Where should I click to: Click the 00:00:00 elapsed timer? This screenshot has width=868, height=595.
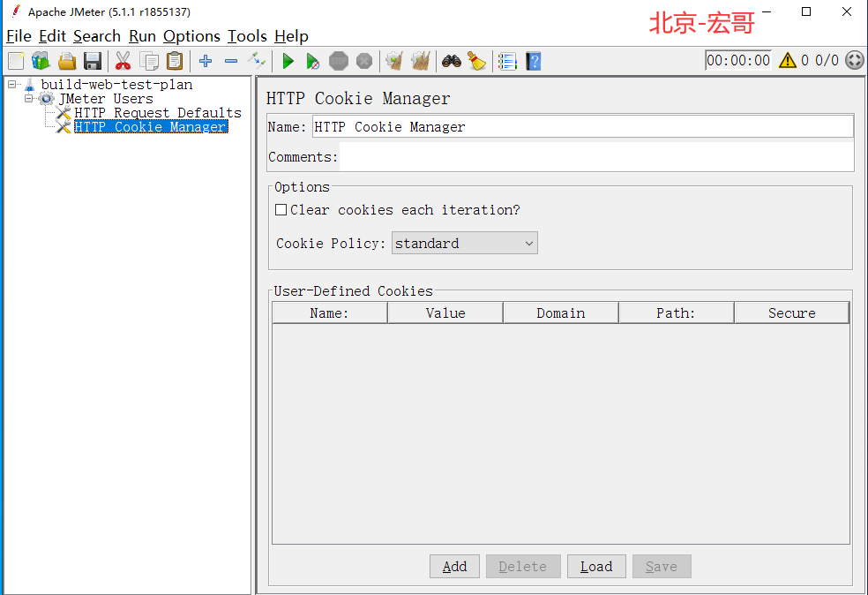738,60
